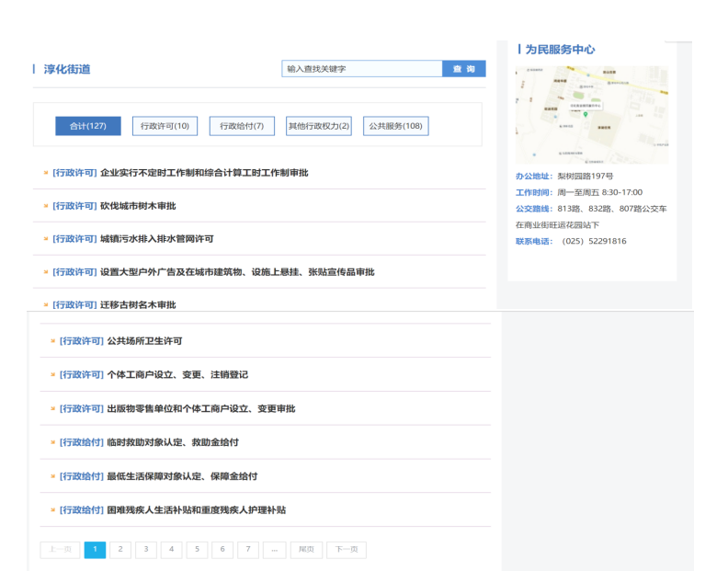Open 出版物零售单位和个体工商户设立、变更审批 item

pos(201,408)
